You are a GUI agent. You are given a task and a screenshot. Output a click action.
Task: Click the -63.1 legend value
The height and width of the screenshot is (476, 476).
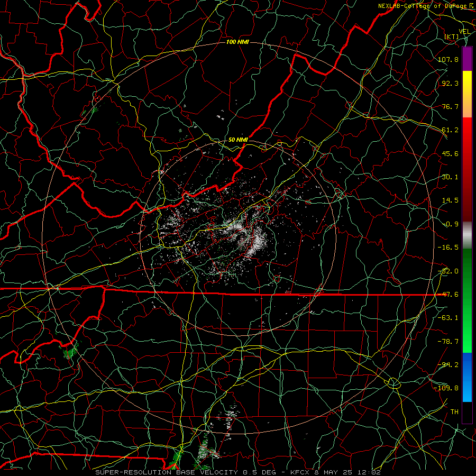(448, 318)
